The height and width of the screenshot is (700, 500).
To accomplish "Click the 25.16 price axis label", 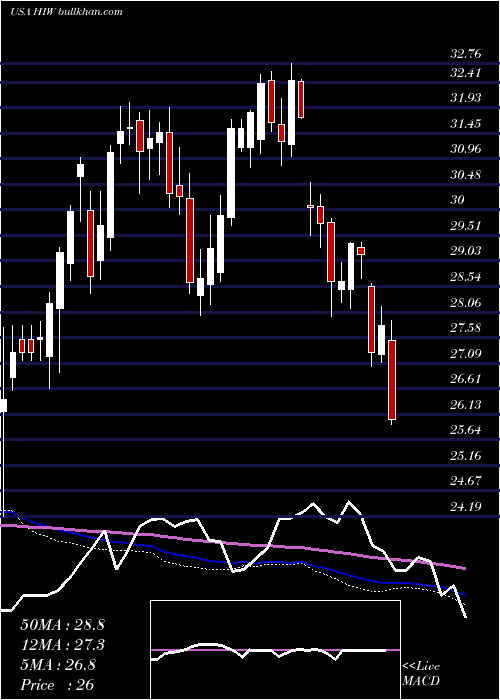I will 466,456.
